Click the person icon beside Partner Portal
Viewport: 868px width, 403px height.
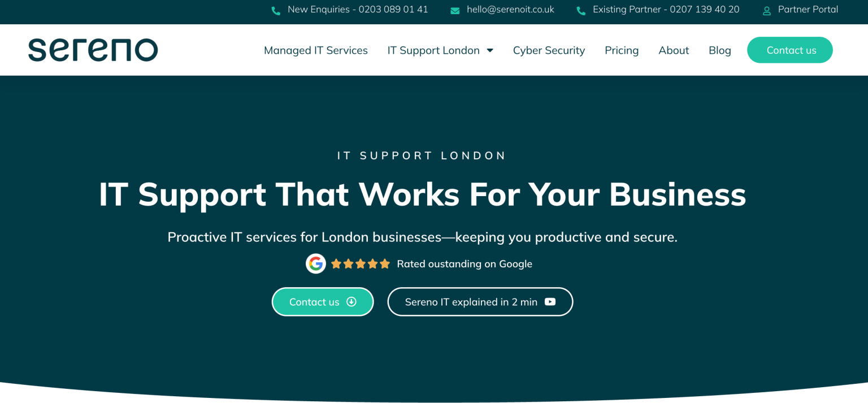pyautogui.click(x=766, y=10)
